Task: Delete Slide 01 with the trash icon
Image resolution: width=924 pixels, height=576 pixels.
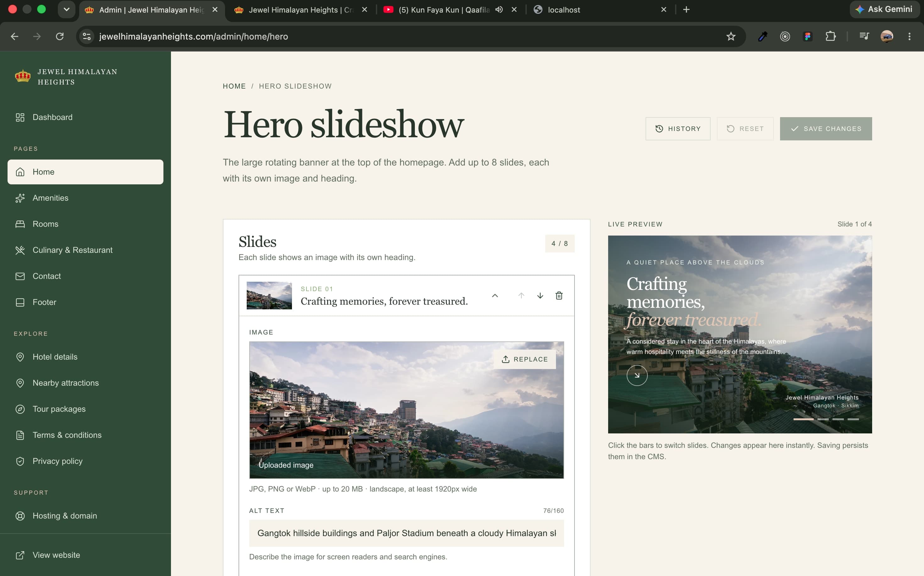Action: [559, 296]
